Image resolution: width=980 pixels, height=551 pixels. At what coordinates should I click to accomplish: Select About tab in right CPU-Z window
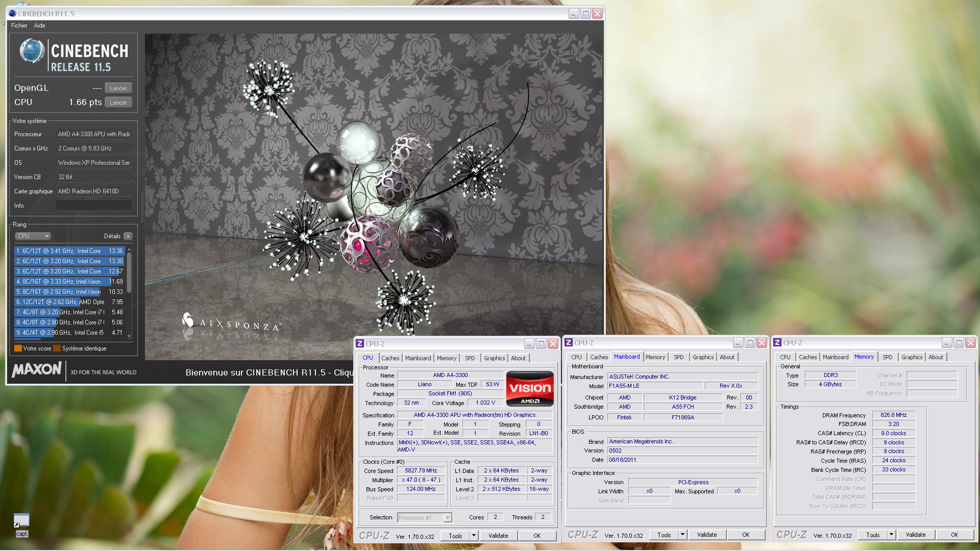pyautogui.click(x=936, y=357)
